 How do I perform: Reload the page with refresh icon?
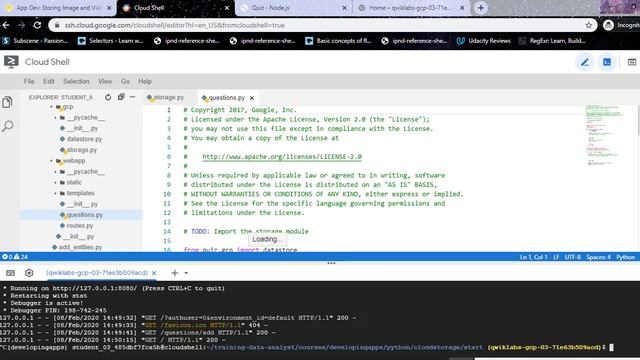[37, 25]
